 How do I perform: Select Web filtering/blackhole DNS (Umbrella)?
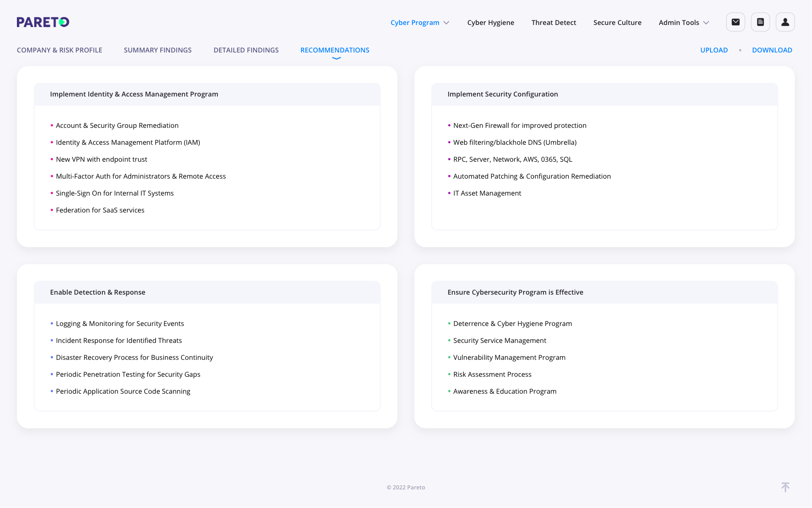[x=515, y=142]
